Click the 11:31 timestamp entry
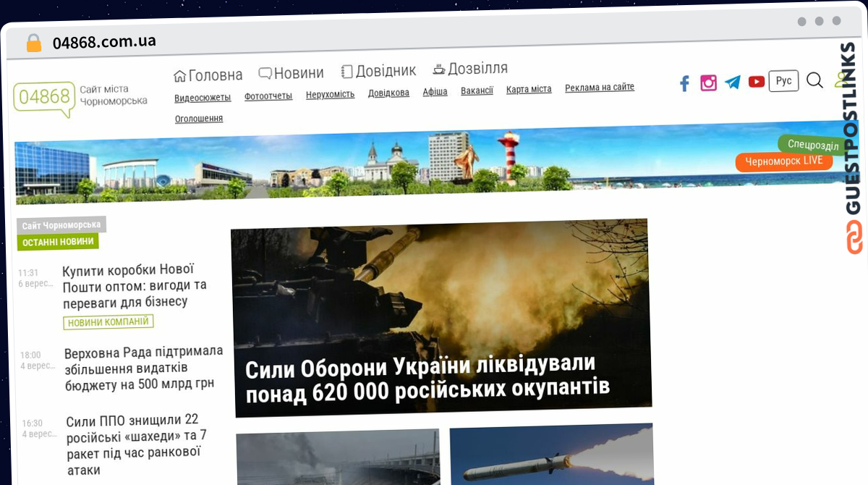This screenshot has width=868, height=485. [x=29, y=273]
